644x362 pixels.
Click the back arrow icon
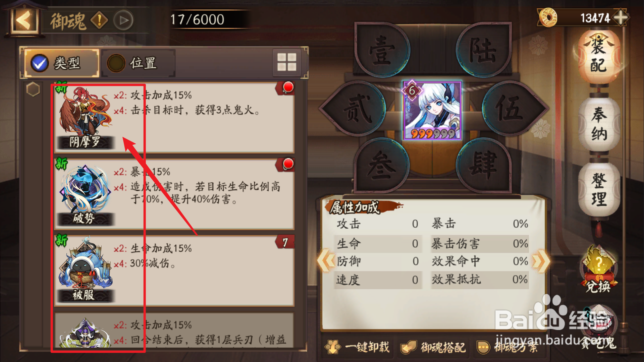point(23,20)
